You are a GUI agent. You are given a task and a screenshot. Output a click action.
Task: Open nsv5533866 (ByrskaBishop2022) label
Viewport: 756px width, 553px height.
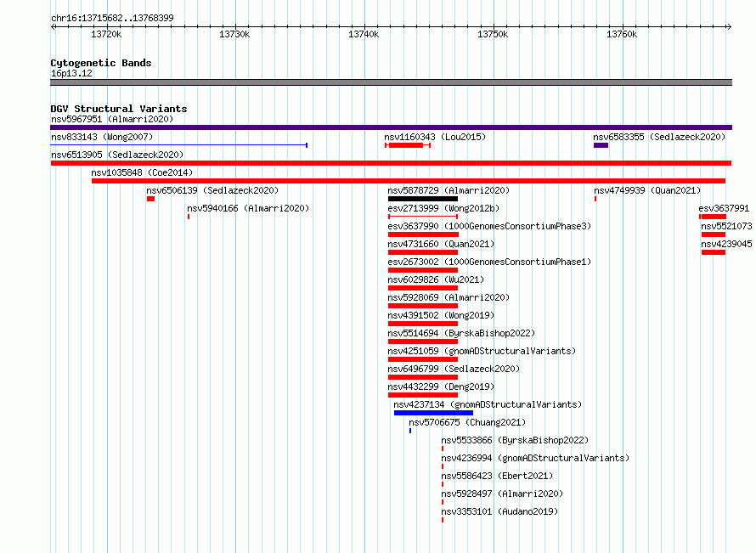[x=515, y=440]
